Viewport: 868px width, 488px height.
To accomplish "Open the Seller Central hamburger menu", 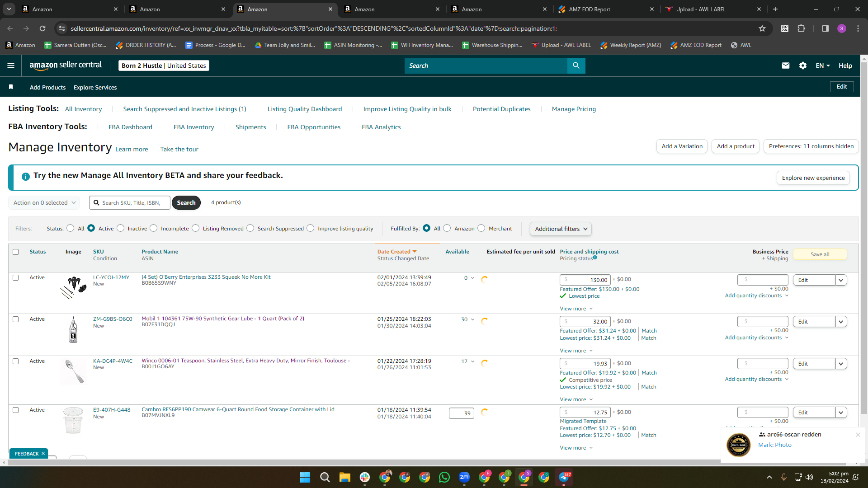I will pyautogui.click(x=11, y=66).
